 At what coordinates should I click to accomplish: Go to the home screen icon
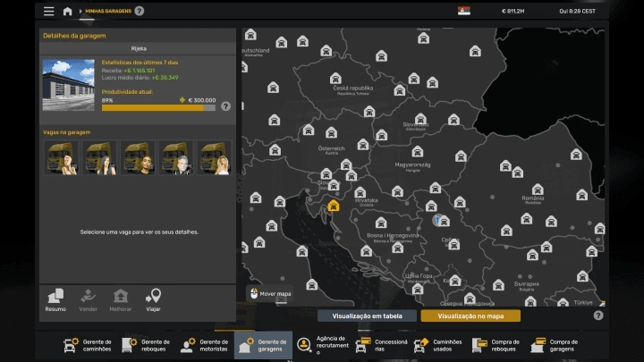[x=67, y=11]
